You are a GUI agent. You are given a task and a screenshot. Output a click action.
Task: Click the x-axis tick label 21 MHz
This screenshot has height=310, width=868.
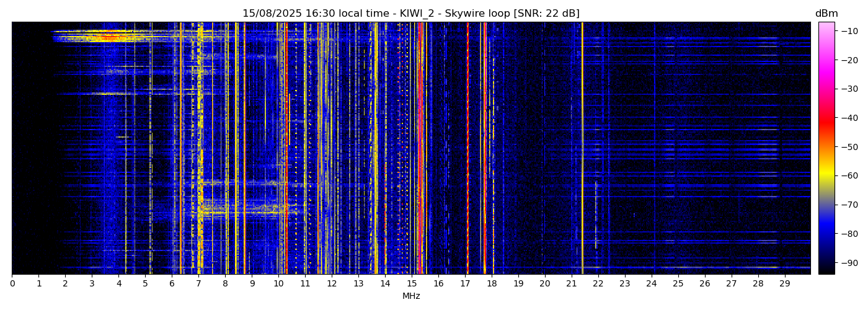pyautogui.click(x=572, y=284)
